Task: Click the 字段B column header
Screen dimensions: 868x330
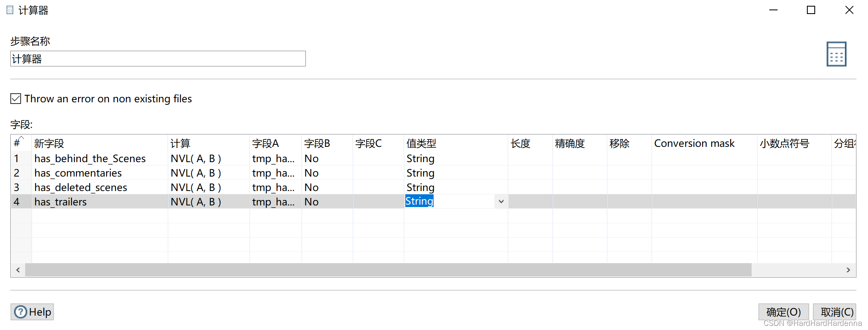Action: click(327, 143)
